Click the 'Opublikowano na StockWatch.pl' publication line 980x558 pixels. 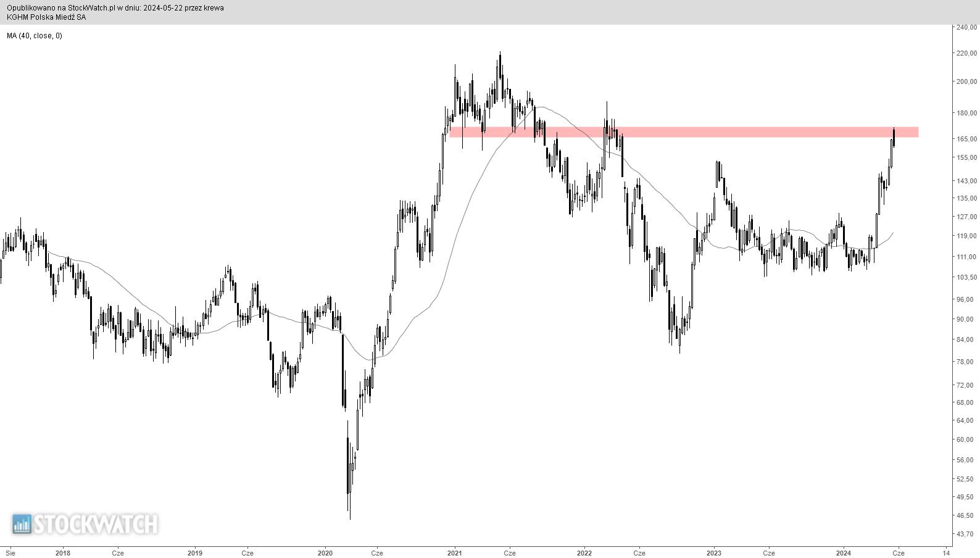[x=115, y=8]
